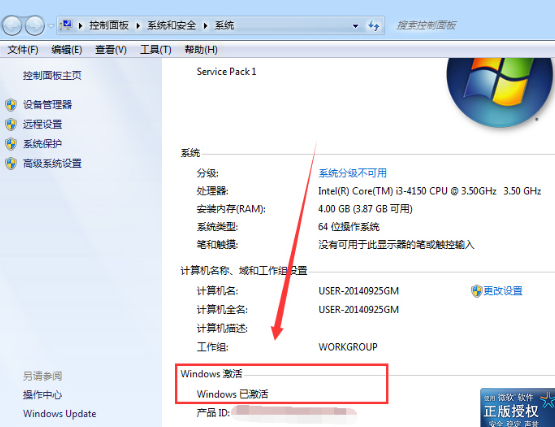
Task: Click the 产品 ID label
Action: [x=213, y=412]
